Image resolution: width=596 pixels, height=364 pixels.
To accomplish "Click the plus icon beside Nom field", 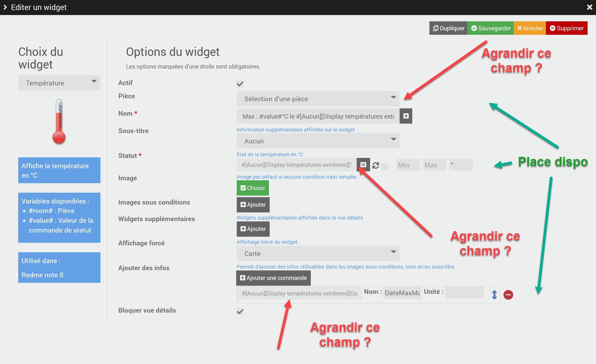I will (406, 116).
